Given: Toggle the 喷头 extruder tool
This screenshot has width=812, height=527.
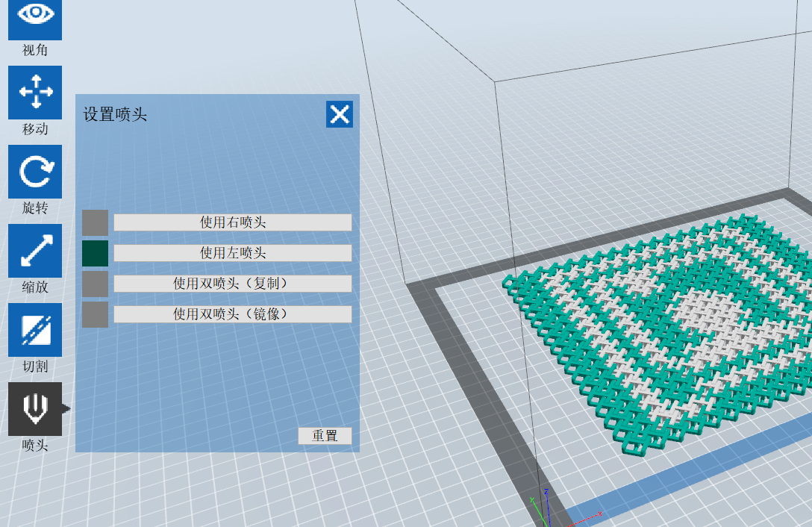Looking at the screenshot, I should (x=34, y=409).
